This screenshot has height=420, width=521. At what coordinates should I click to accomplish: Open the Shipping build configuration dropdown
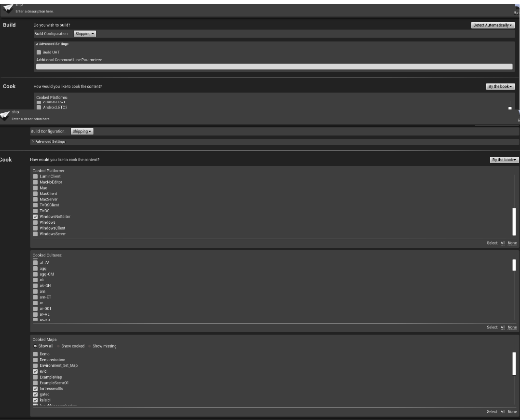pos(84,33)
